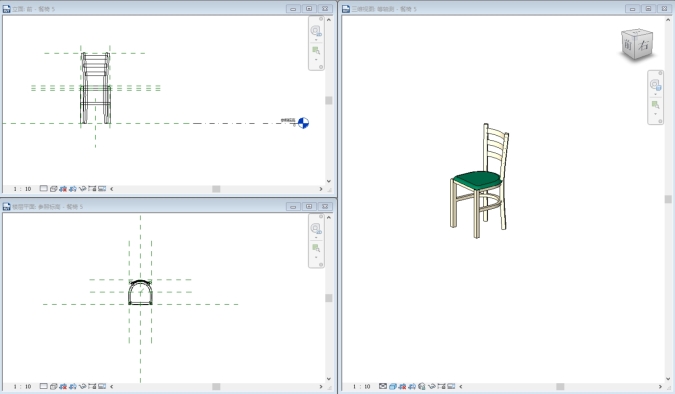The width and height of the screenshot is (675, 394).
Task: Select the green chair seat cushion
Action: pos(478,179)
